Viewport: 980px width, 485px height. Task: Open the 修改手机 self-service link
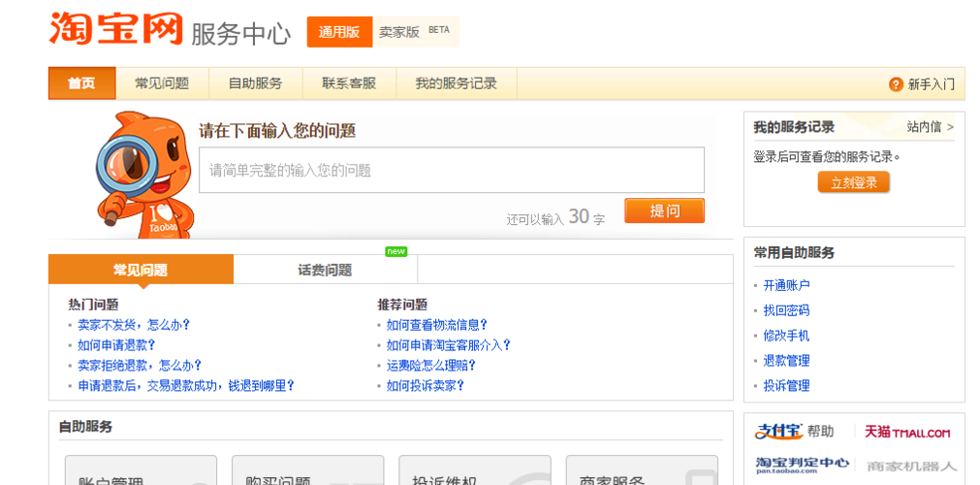(x=786, y=336)
